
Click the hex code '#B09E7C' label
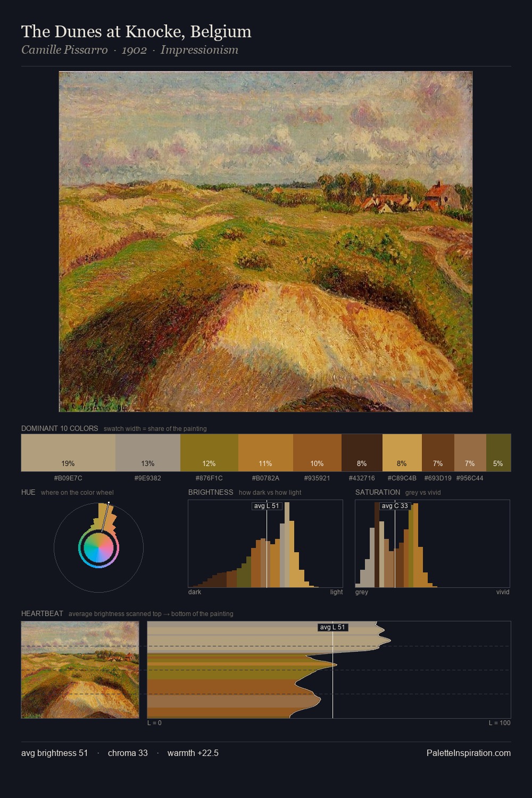68,478
